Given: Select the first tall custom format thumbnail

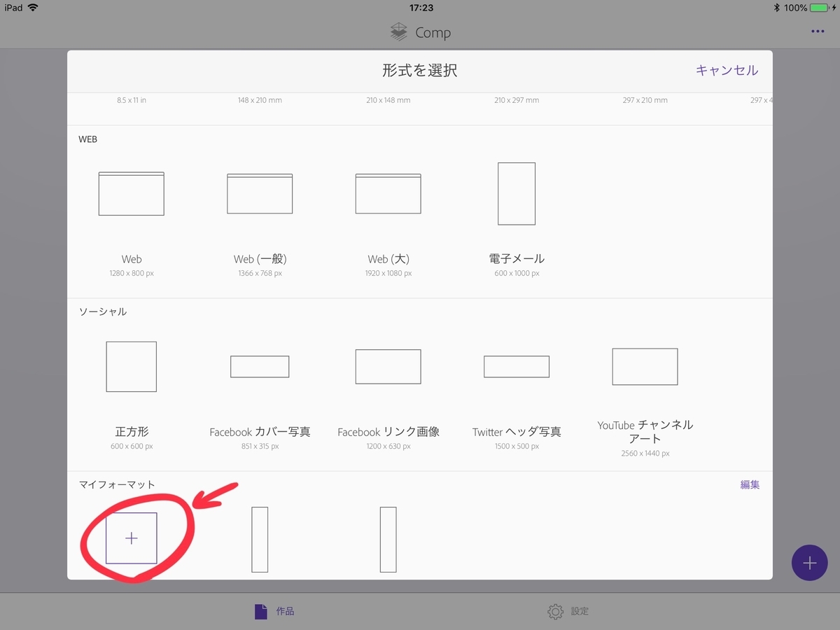Looking at the screenshot, I should 260,538.
